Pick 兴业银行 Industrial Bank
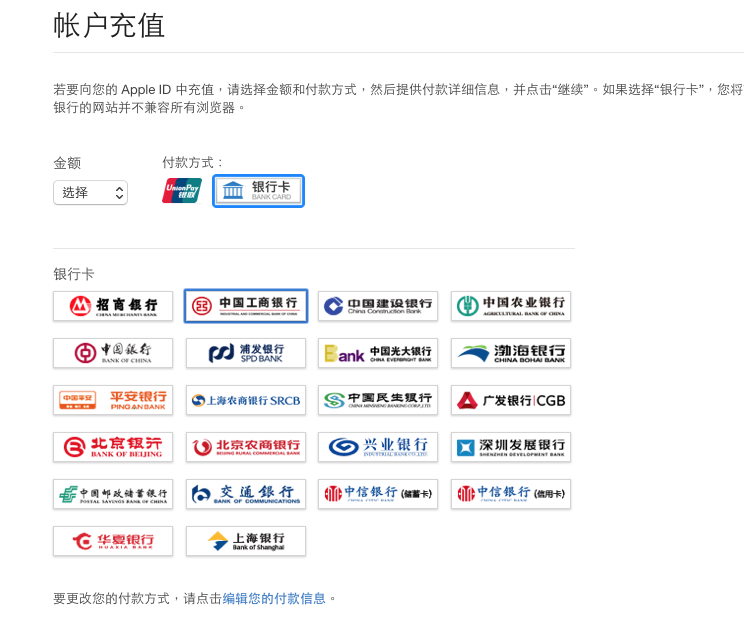This screenshot has width=744, height=633. (378, 447)
